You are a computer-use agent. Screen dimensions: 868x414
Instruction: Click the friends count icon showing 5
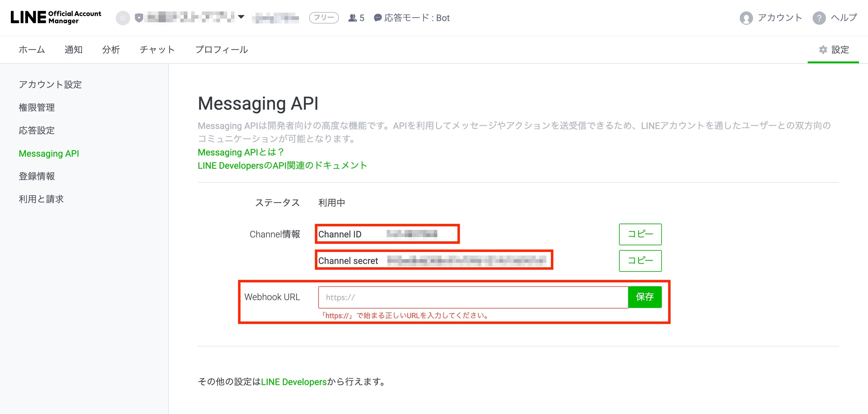click(352, 18)
